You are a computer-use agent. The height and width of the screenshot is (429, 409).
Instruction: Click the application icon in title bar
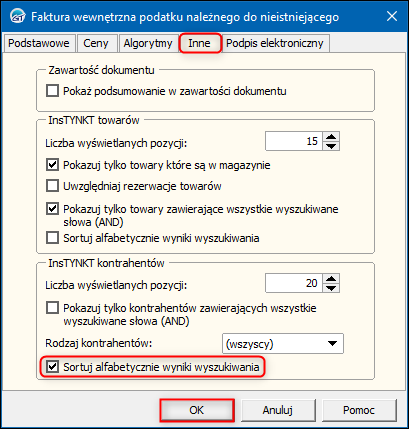coord(17,17)
